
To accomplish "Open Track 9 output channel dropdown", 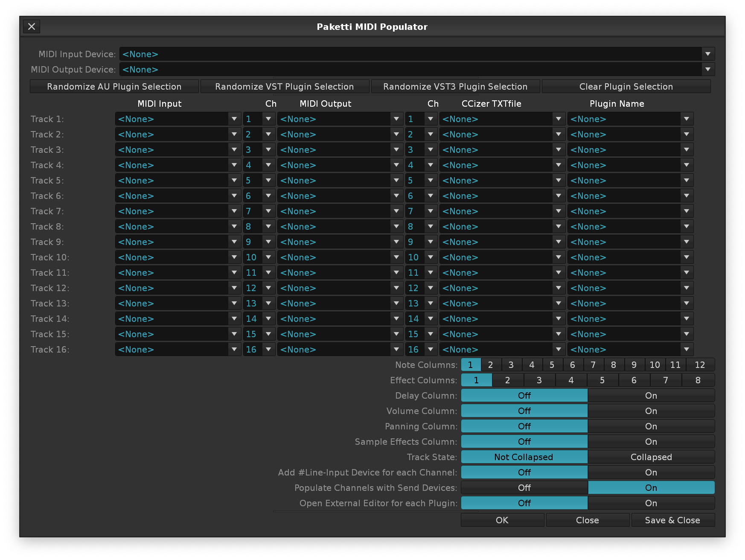I will click(421, 242).
